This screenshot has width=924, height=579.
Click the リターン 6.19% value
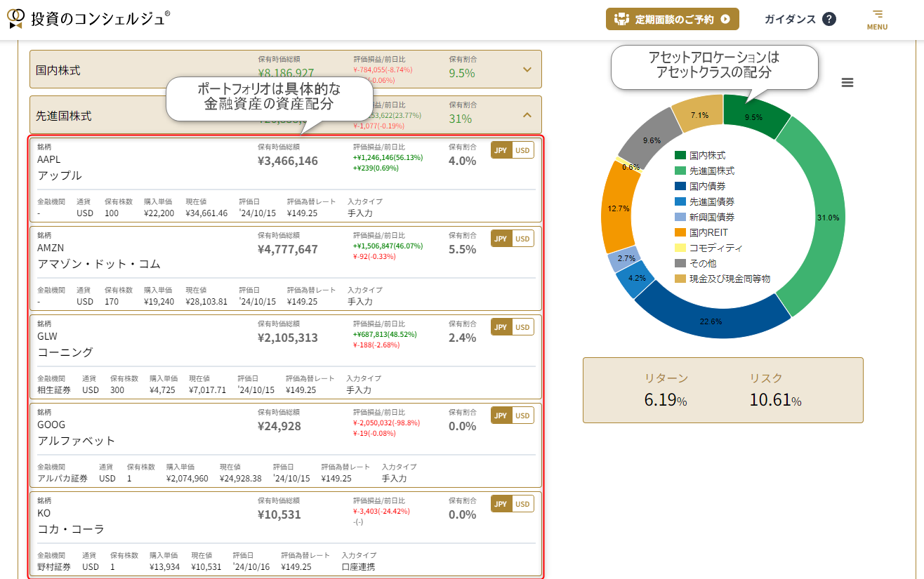click(x=666, y=401)
